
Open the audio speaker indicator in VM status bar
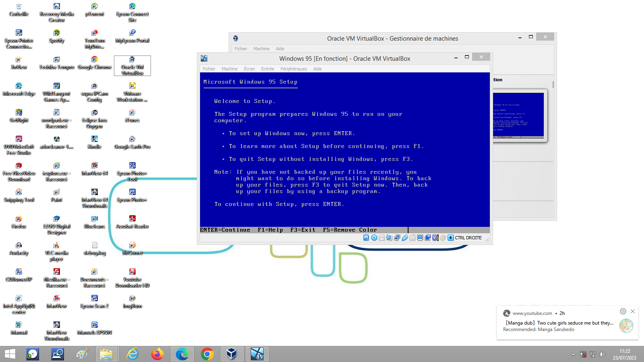[x=389, y=238]
